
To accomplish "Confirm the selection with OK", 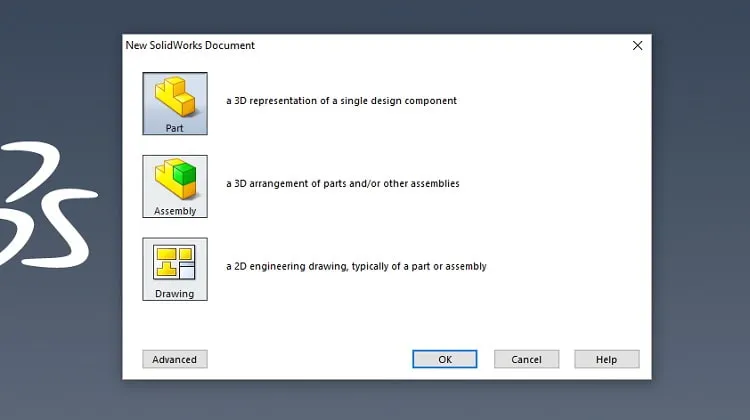I will pyautogui.click(x=445, y=359).
